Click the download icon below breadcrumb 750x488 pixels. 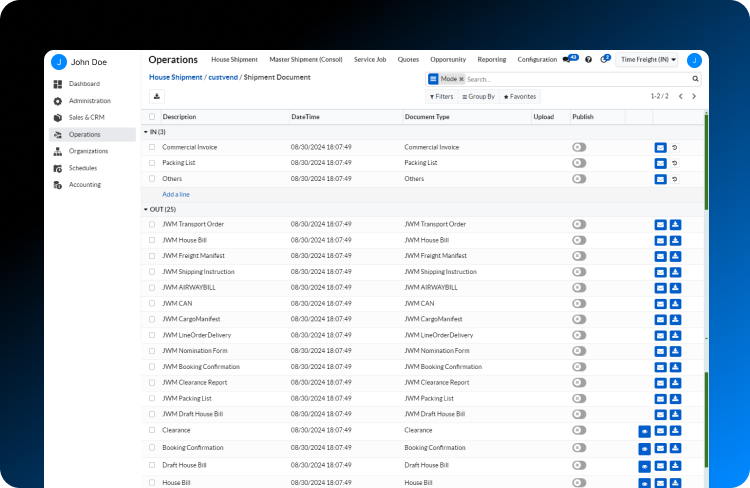[157, 96]
